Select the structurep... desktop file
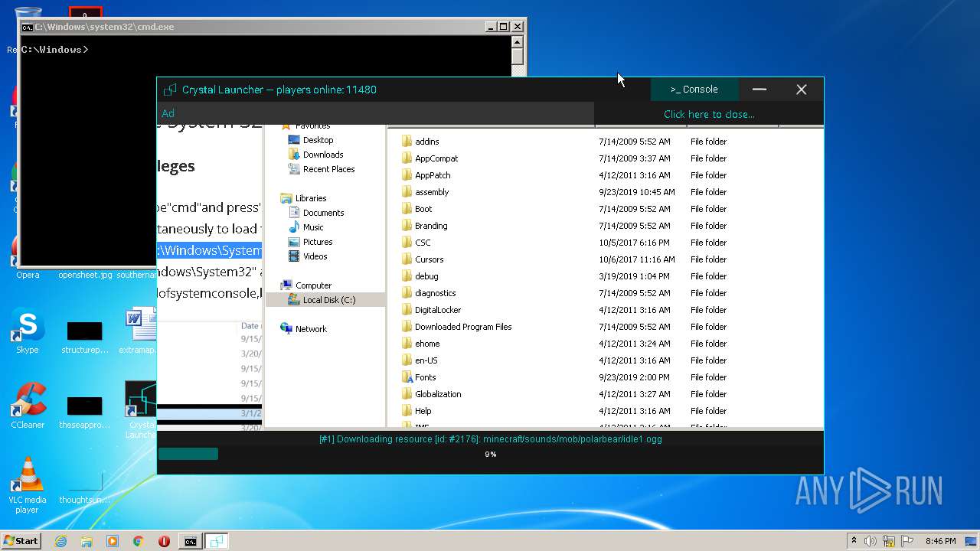980x551 pixels. (85, 337)
